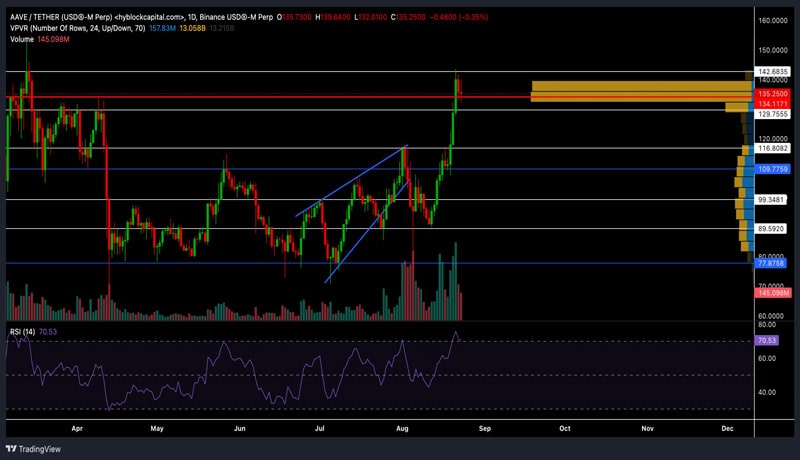800x460 pixels.
Task: Click the TradingView logo
Action: 34,448
